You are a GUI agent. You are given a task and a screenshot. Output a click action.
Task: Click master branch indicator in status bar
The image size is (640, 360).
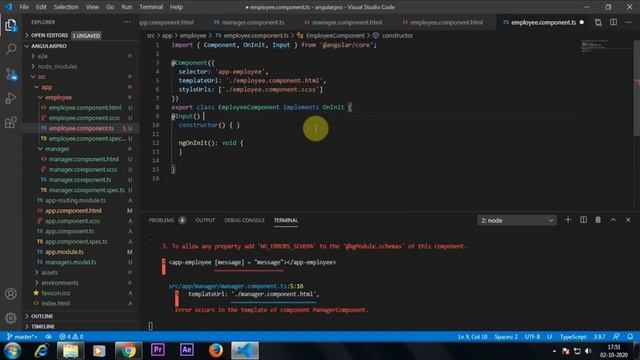22,337
